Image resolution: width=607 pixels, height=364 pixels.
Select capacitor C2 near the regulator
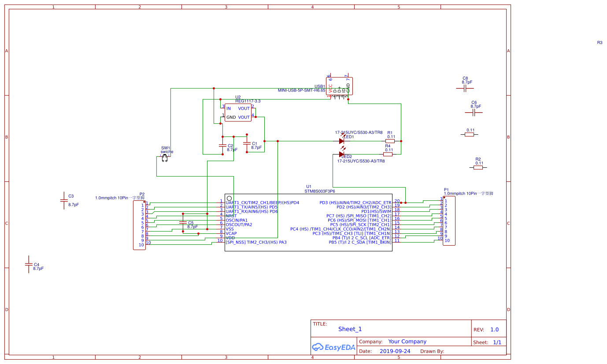[x=222, y=146]
